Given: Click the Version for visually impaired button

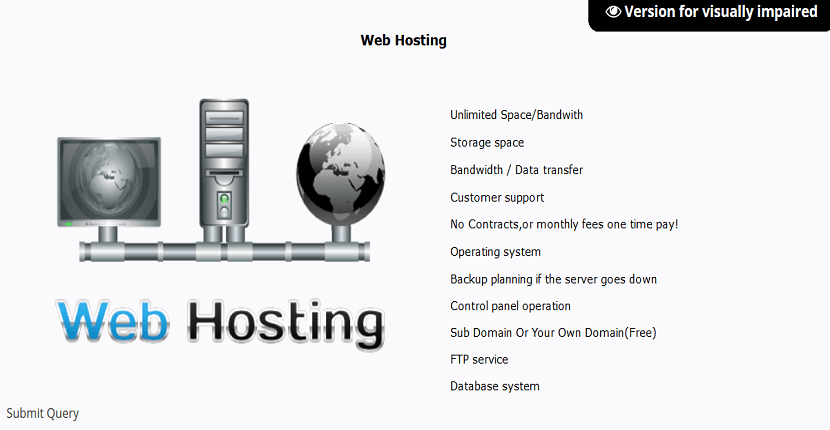Looking at the screenshot, I should tap(709, 14).
